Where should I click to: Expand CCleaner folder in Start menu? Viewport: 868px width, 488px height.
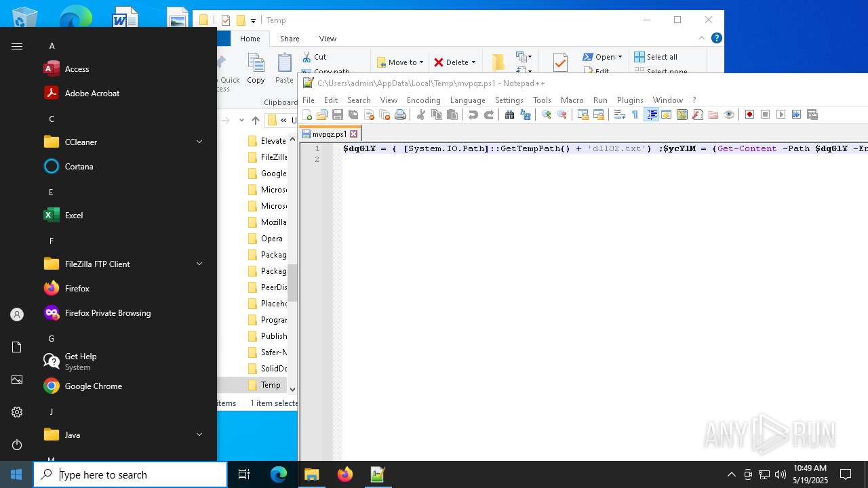tap(199, 142)
